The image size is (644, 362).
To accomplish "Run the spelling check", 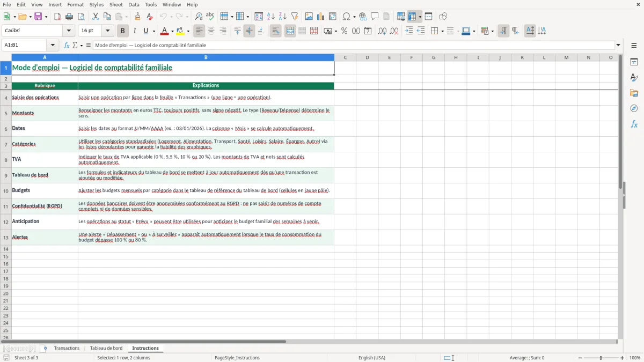I will [210, 17].
